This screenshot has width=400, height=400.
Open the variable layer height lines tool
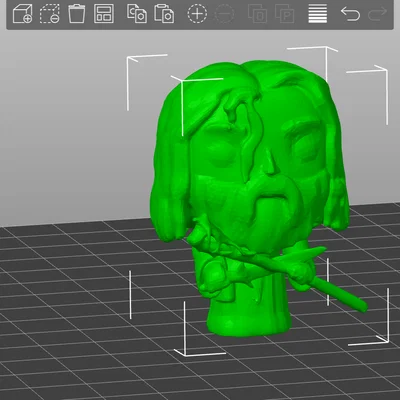pyautogui.click(x=318, y=14)
